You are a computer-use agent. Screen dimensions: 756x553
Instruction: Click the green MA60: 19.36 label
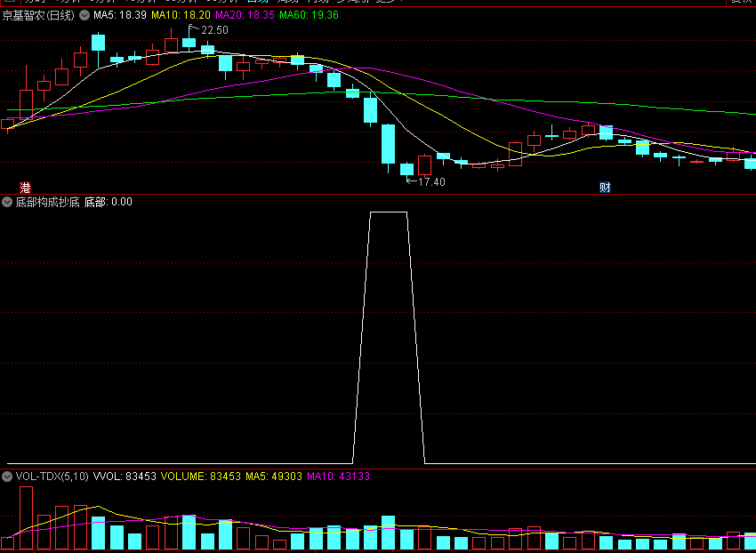[x=309, y=15]
